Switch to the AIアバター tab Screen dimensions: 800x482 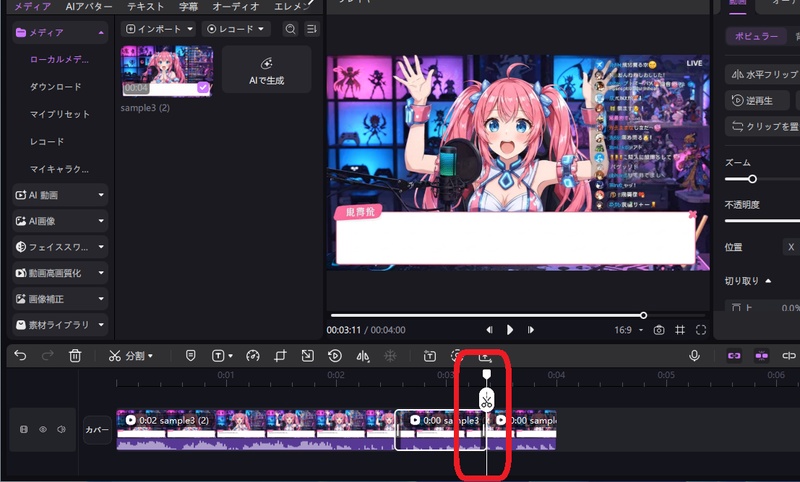pyautogui.click(x=89, y=7)
